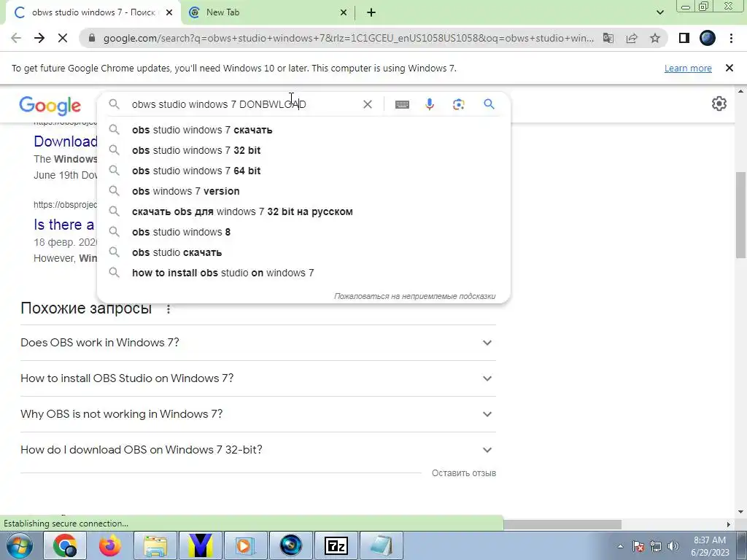
Task: Toggle the Chrome side panel icon
Action: point(684,38)
